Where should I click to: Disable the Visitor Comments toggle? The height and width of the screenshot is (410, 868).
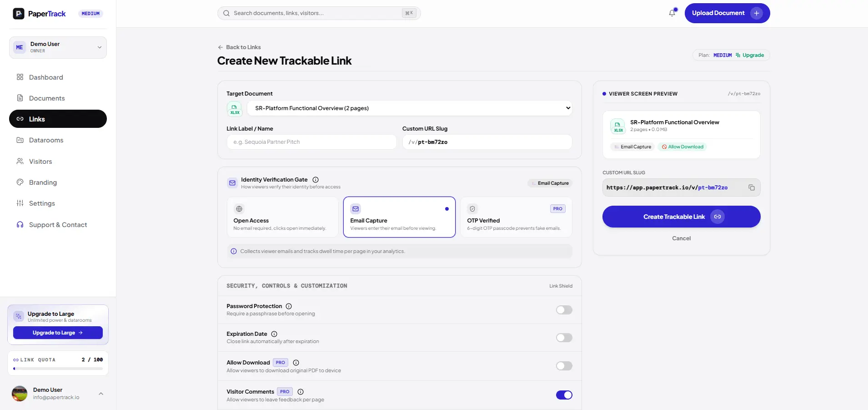tap(564, 395)
